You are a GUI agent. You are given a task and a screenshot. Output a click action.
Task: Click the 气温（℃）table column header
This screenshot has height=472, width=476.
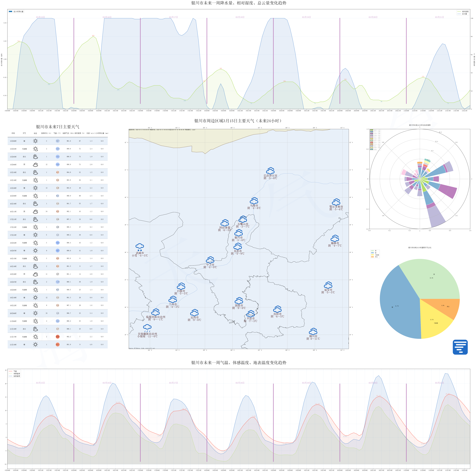click(x=57, y=133)
